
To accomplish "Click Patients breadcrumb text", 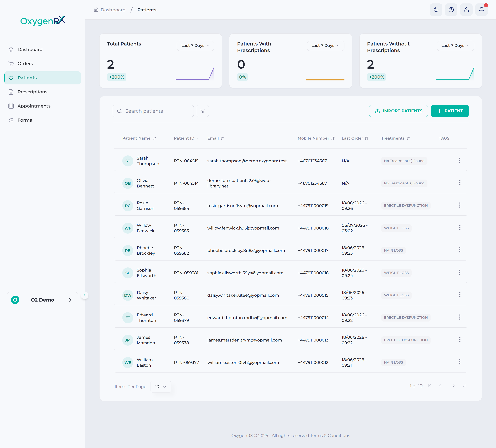I will [x=147, y=10].
